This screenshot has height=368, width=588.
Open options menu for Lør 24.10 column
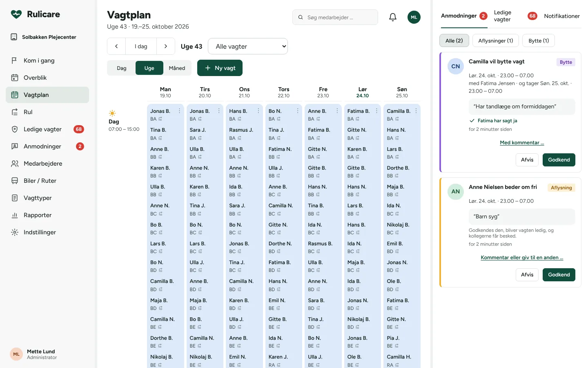(x=376, y=111)
